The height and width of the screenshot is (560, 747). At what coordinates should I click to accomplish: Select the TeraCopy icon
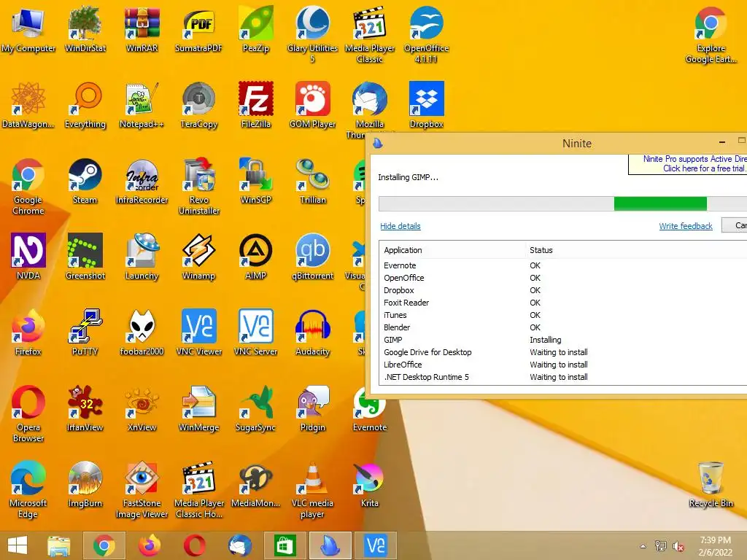[198, 105]
